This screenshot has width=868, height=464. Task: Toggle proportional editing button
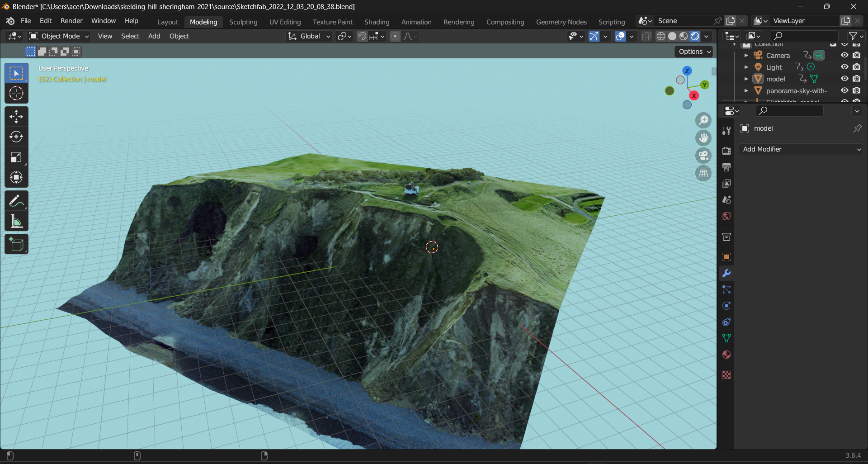point(395,36)
